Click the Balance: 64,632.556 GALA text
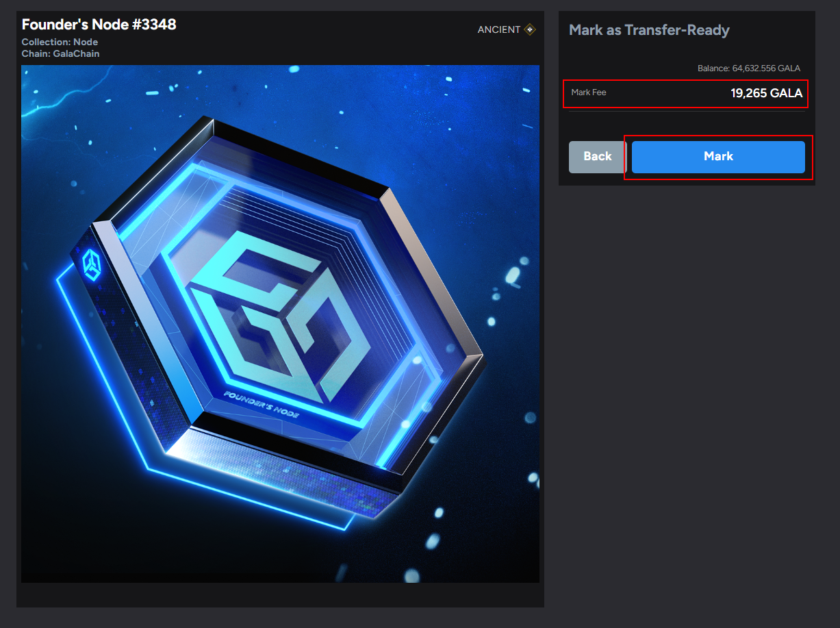 tap(749, 68)
